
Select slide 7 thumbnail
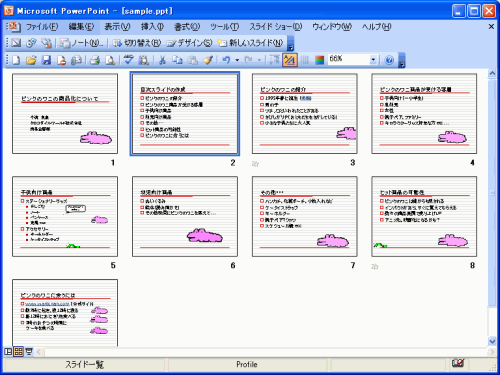(305, 216)
